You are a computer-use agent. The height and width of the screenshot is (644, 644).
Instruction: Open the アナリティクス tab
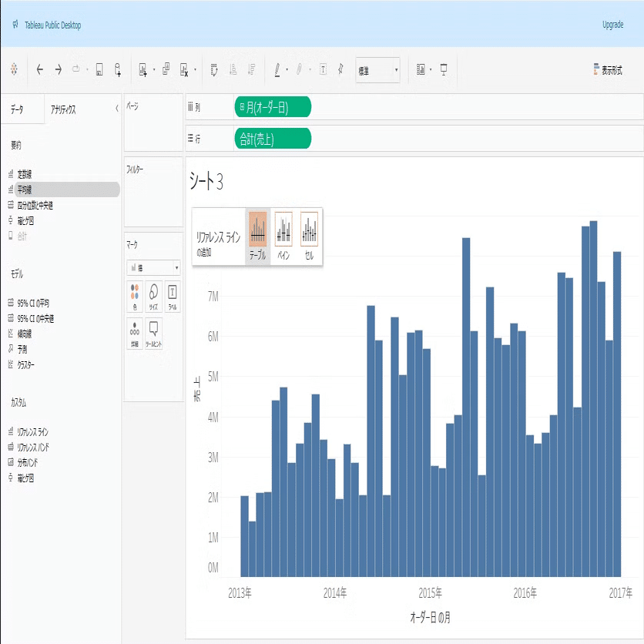[65, 108]
